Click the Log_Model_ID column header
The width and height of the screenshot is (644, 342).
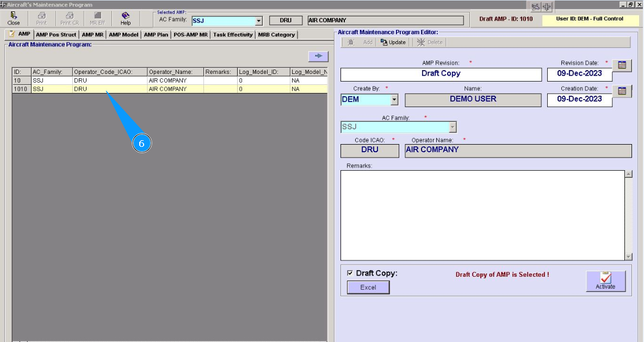pyautogui.click(x=264, y=72)
